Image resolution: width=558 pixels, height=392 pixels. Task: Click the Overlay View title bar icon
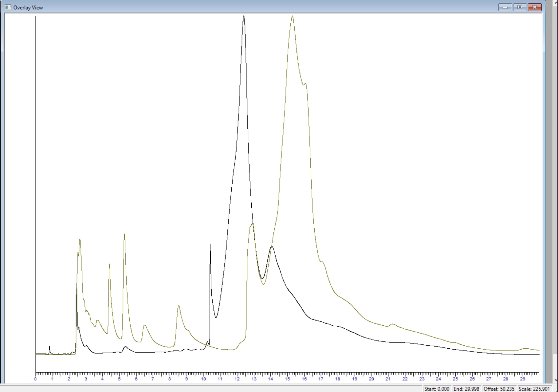7,7
